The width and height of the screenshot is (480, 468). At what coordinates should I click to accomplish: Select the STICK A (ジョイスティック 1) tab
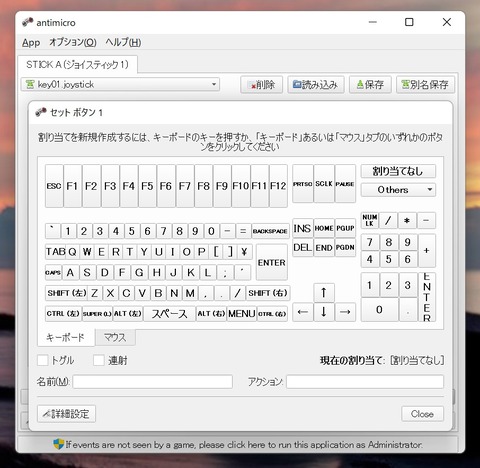(77, 64)
